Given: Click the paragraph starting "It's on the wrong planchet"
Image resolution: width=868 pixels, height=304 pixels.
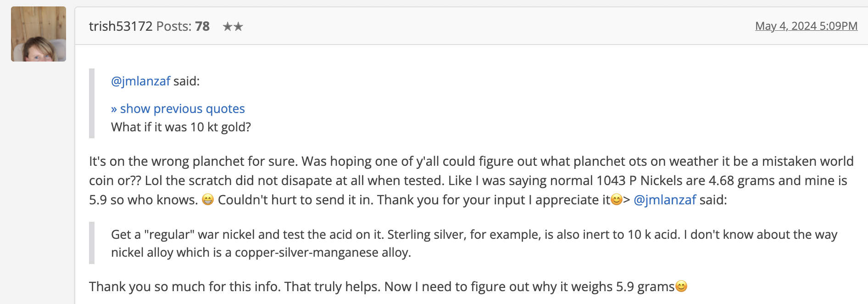Looking at the screenshot, I should point(471,180).
